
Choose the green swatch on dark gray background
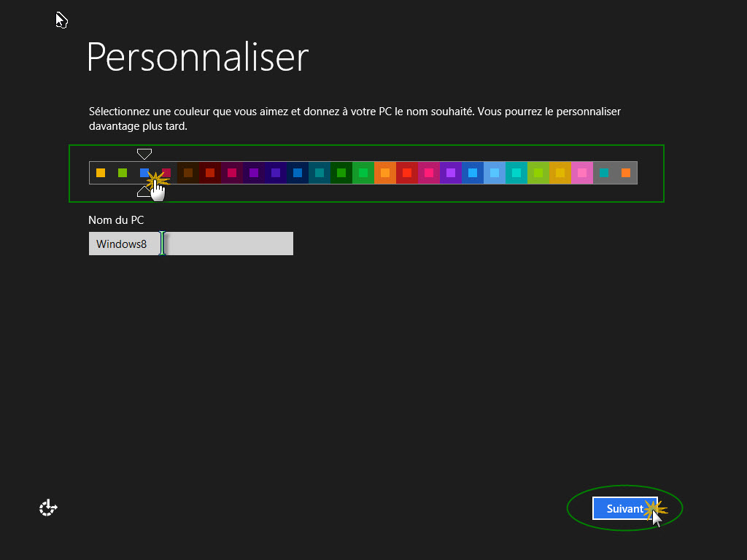point(123,173)
